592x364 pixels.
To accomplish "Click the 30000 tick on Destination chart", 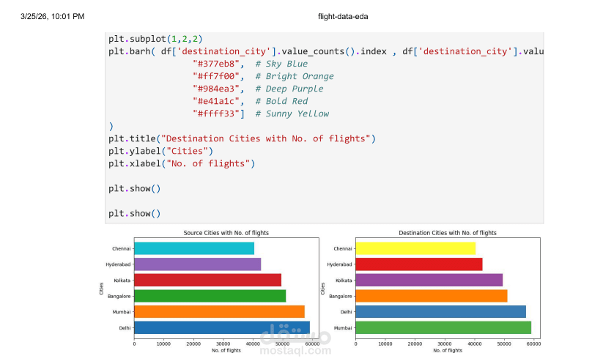I will [445, 343].
